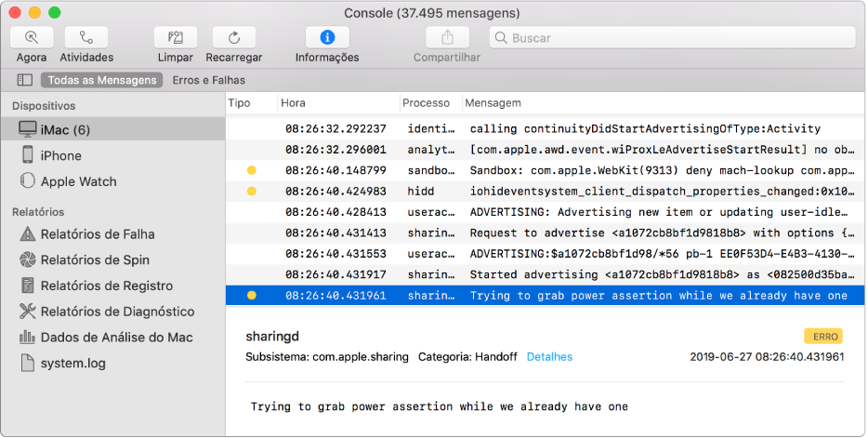Image resolution: width=868 pixels, height=438 pixels.
Task: Click the document icon for Relatórios de Registro
Action: click(x=28, y=285)
